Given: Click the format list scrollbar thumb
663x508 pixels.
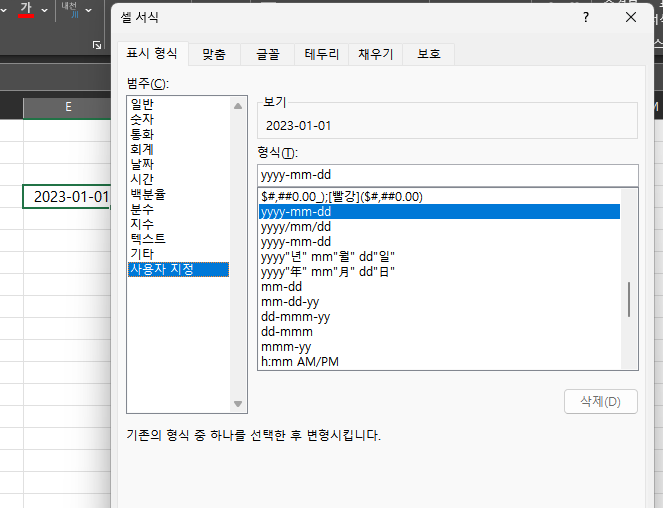Looking at the screenshot, I should pos(629,299).
